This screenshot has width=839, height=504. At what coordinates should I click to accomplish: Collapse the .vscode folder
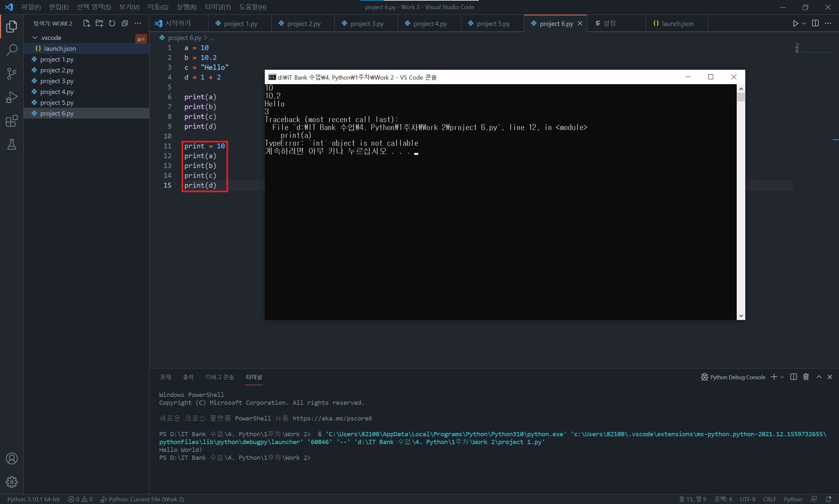pos(35,37)
